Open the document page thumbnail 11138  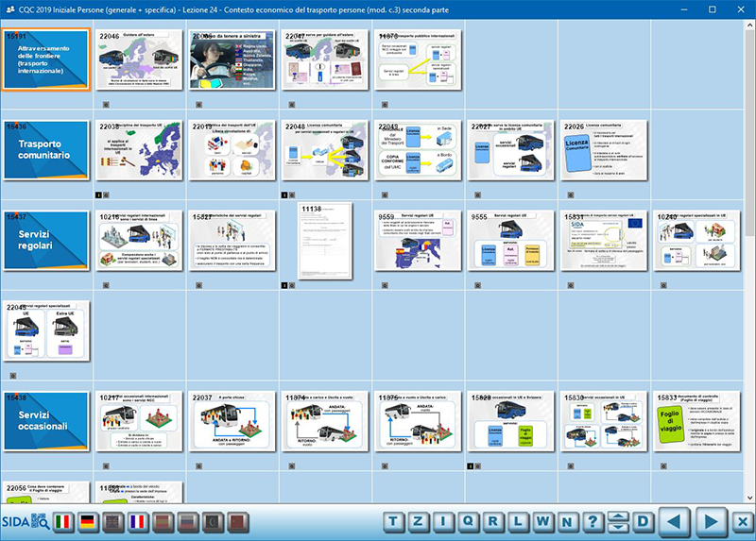[x=324, y=240]
